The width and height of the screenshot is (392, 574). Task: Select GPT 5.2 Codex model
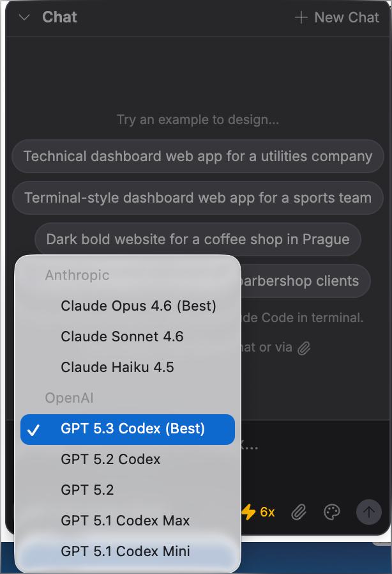[x=110, y=460]
